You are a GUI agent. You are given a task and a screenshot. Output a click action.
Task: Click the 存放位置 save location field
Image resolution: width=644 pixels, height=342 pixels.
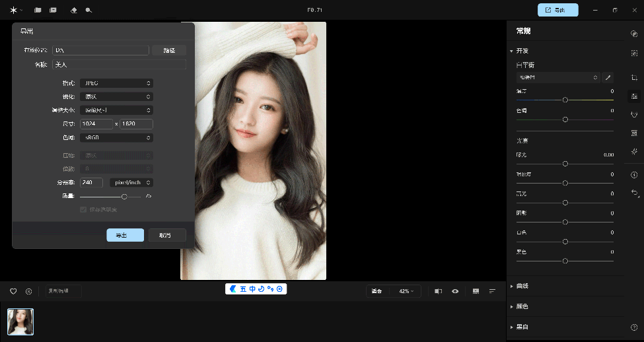(x=100, y=50)
